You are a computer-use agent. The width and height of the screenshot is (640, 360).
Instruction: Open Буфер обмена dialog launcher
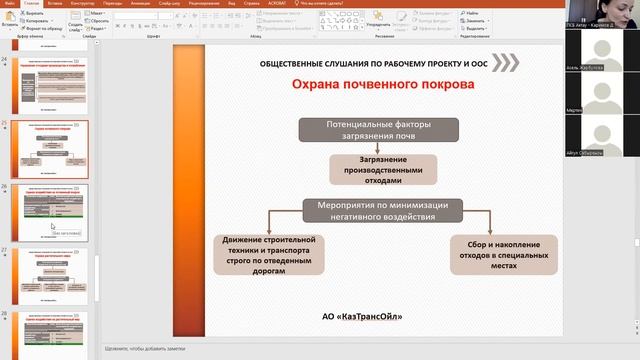pos(63,36)
